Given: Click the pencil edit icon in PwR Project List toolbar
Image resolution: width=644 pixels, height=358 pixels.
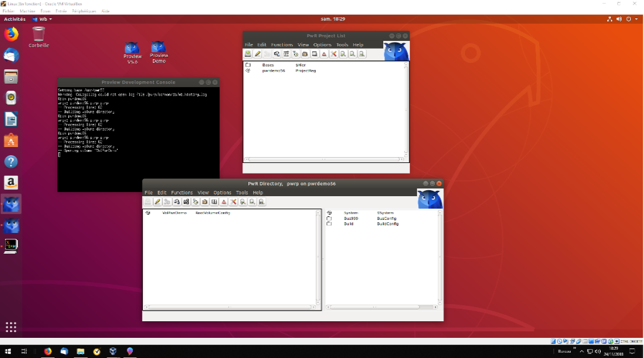Looking at the screenshot, I should (258, 54).
